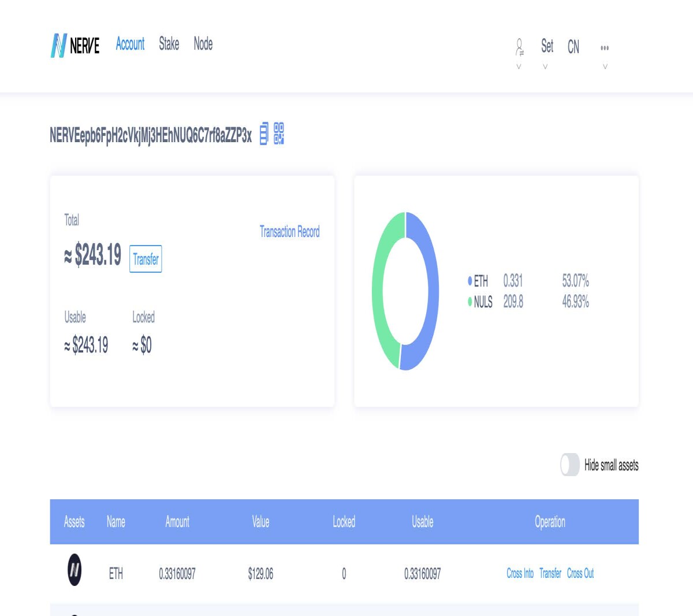
Task: Expand the Set dropdown arrow
Action: coord(545,66)
